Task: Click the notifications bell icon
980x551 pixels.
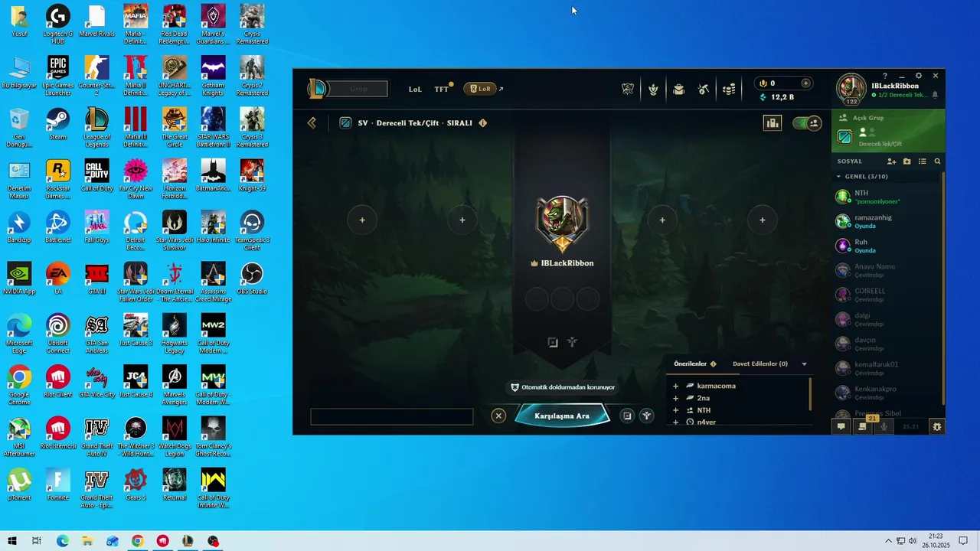Action: pyautogui.click(x=935, y=95)
